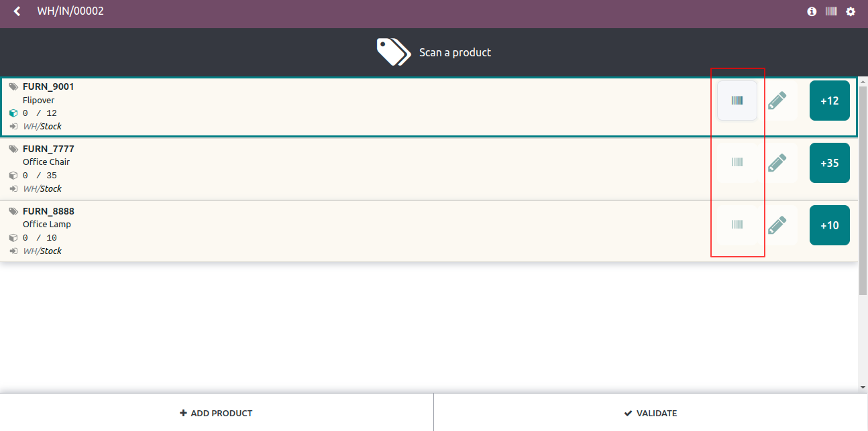Click barcode button for Office Chair row

pyautogui.click(x=737, y=163)
